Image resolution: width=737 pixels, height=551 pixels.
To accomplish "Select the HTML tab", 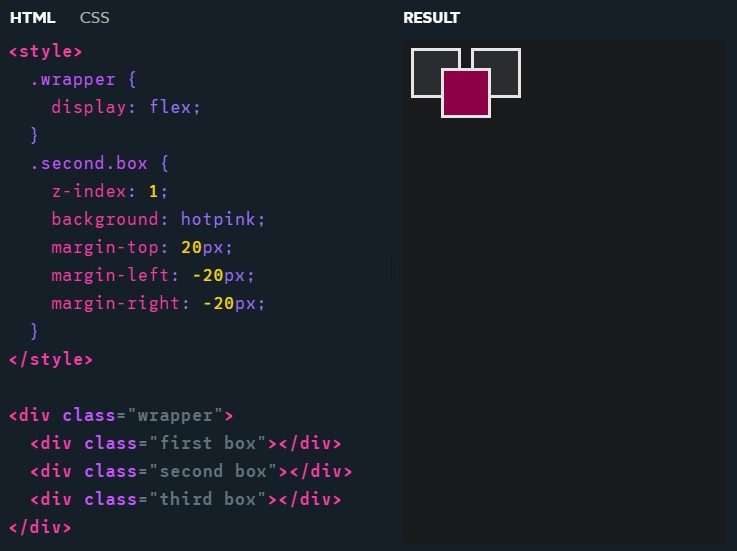I will [32, 18].
